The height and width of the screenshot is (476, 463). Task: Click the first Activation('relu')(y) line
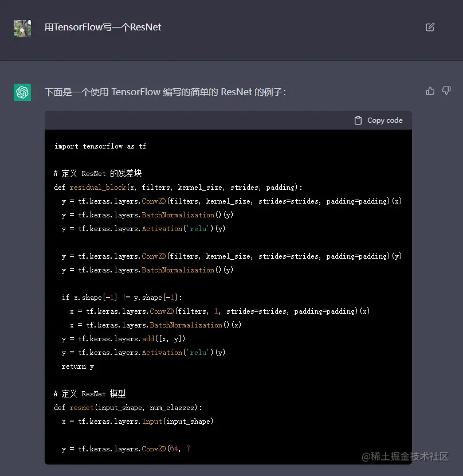(x=143, y=229)
